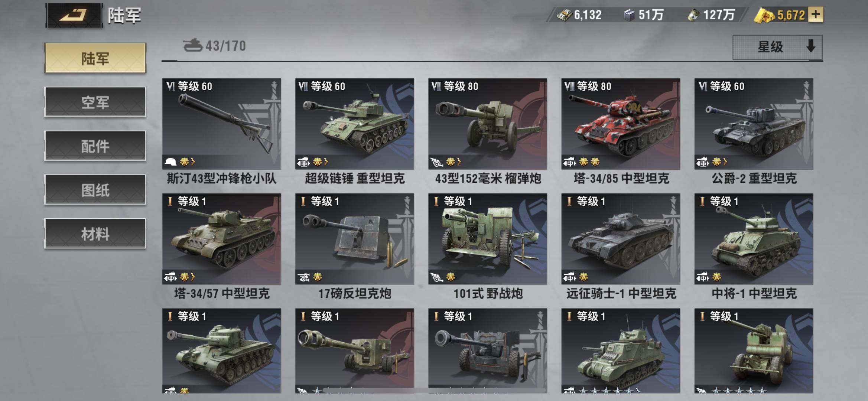Click the steel resource icon showing 51万
The width and height of the screenshot is (868, 401).
pyautogui.click(x=629, y=15)
